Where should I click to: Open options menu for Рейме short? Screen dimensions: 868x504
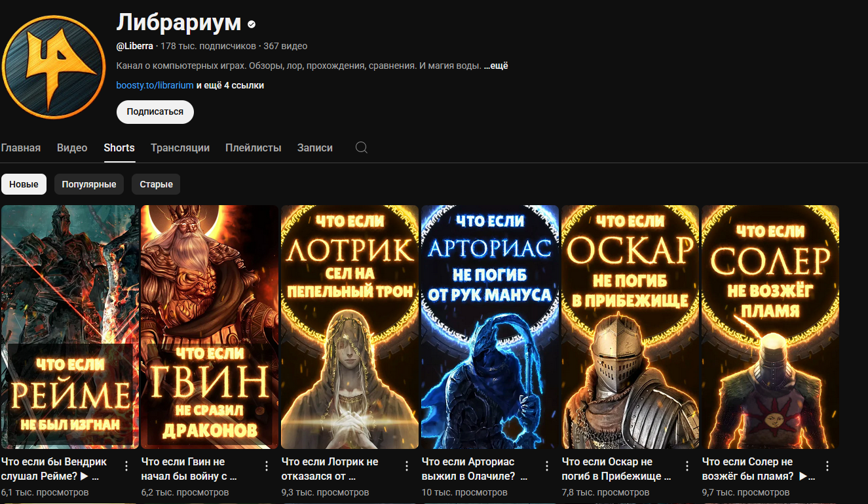(126, 466)
